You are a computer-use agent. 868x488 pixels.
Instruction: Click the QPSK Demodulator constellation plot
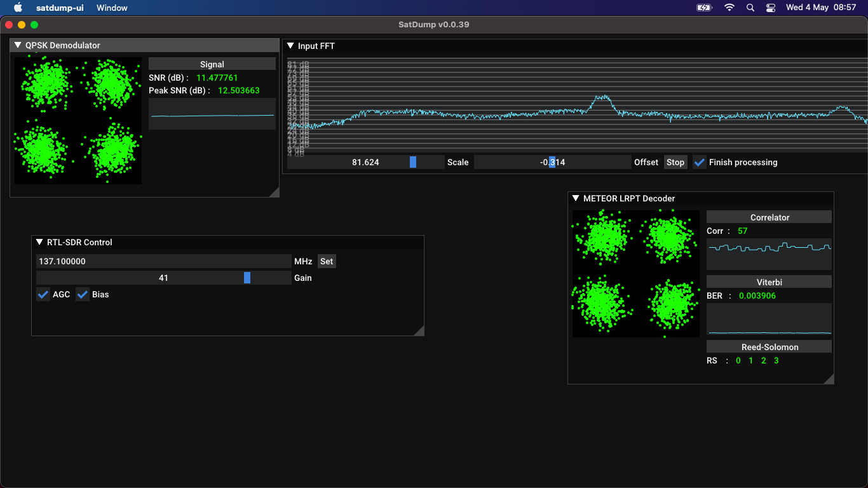[78, 121]
